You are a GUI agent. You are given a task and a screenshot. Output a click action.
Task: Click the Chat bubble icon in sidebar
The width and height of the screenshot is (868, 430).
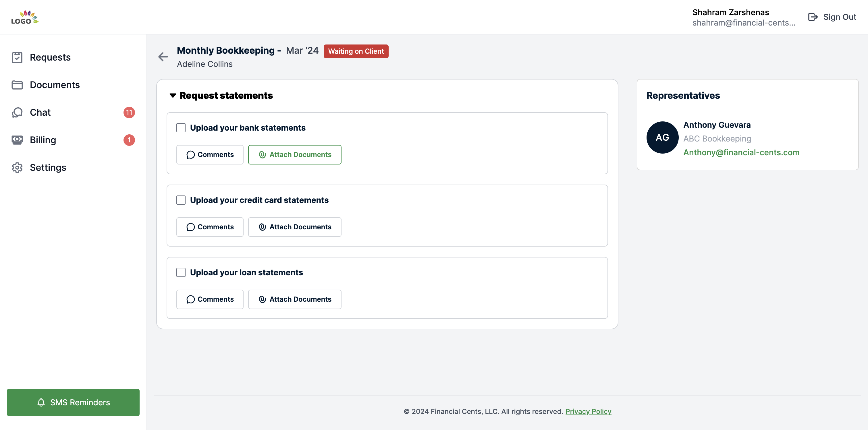[17, 113]
